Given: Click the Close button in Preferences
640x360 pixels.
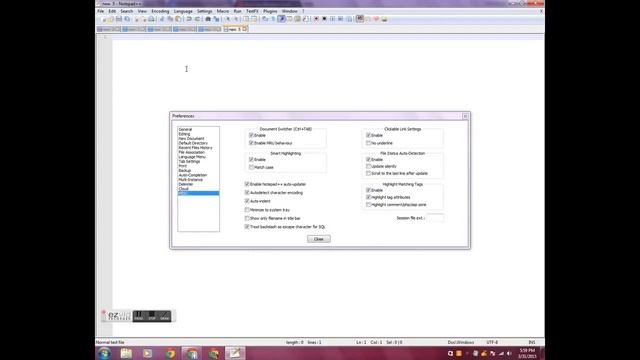Looking at the screenshot, I should tap(319, 239).
